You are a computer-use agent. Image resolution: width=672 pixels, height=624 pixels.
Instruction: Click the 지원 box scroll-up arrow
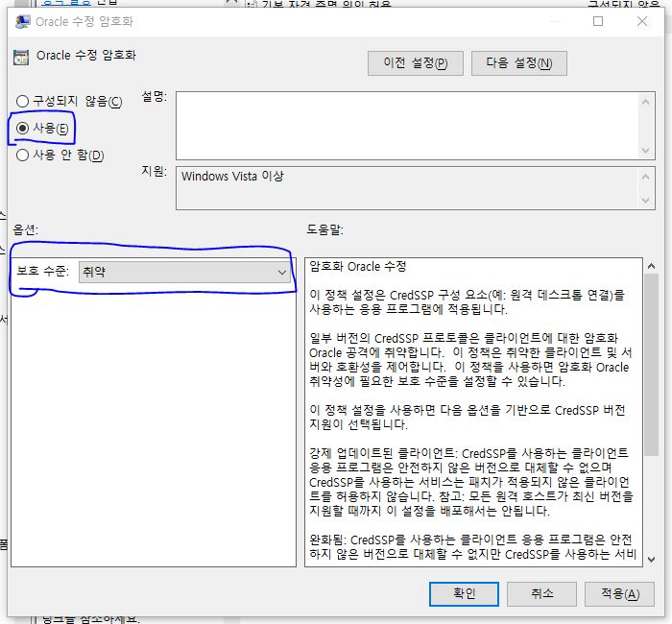pos(646,177)
